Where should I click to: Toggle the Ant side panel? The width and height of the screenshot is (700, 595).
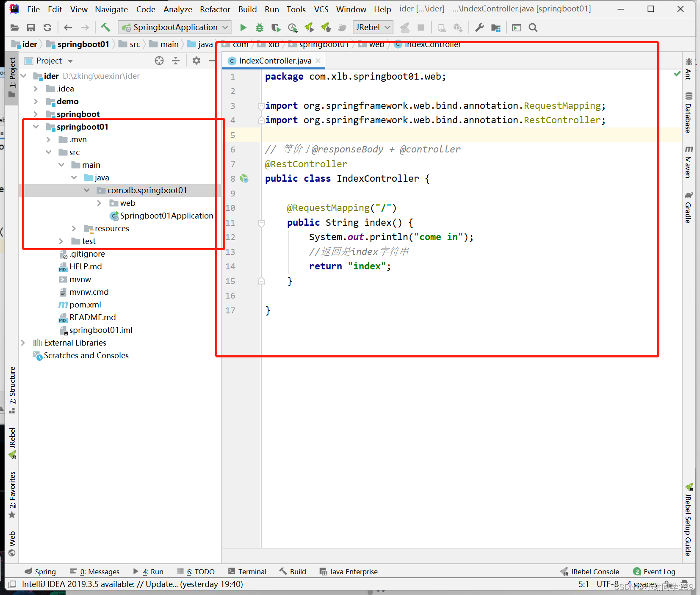coord(689,69)
